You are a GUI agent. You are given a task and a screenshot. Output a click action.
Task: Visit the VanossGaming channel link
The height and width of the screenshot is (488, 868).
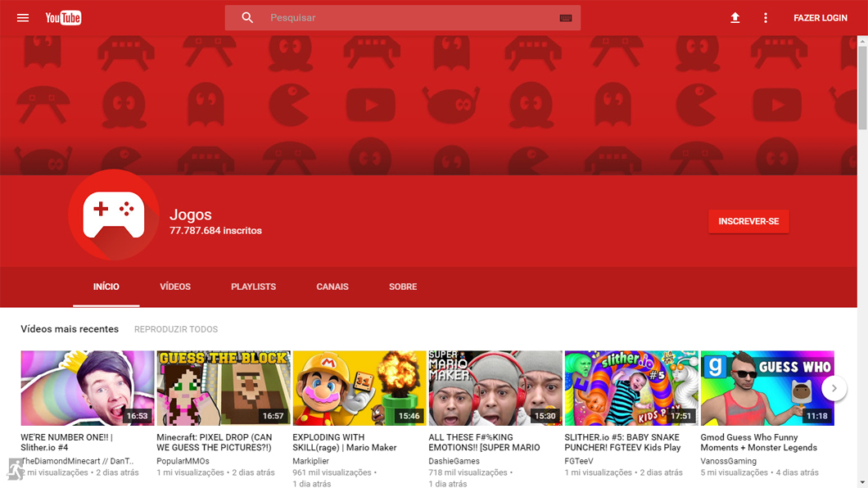pos(728,461)
